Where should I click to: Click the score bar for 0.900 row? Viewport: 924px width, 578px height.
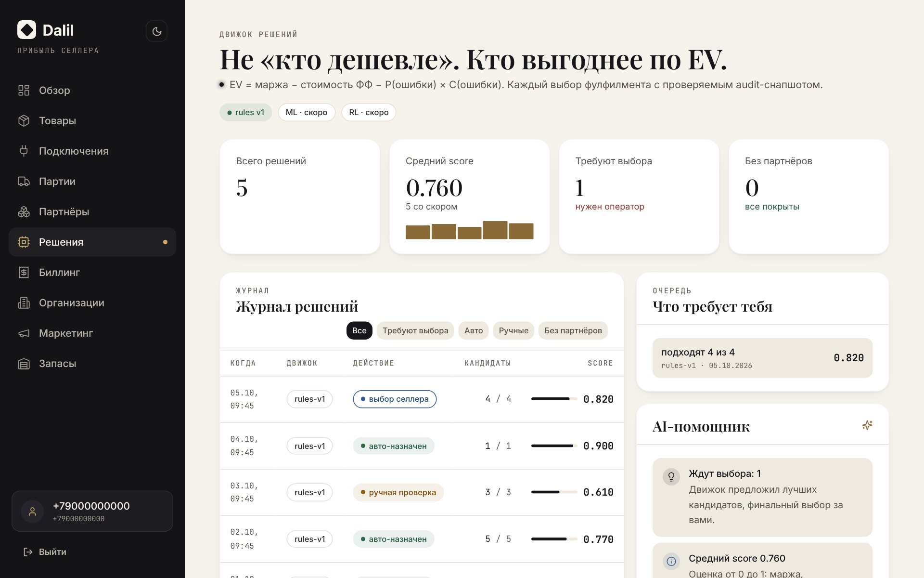pyautogui.click(x=554, y=446)
